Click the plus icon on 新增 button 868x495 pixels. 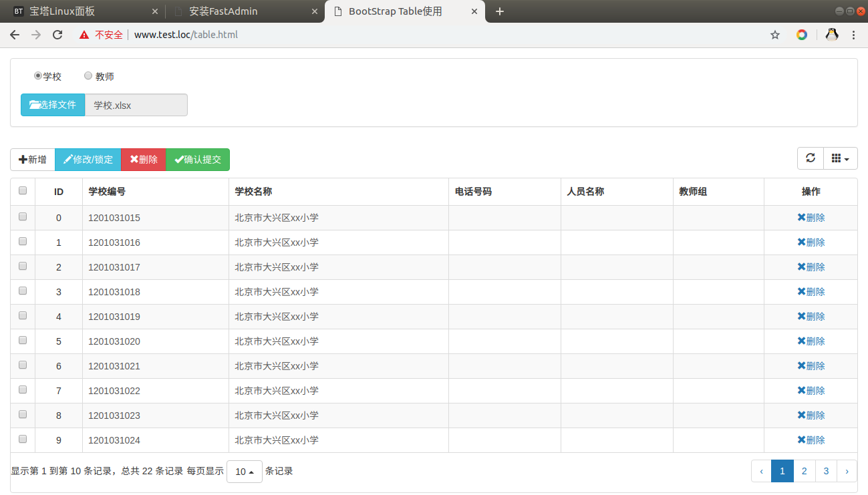pyautogui.click(x=23, y=159)
